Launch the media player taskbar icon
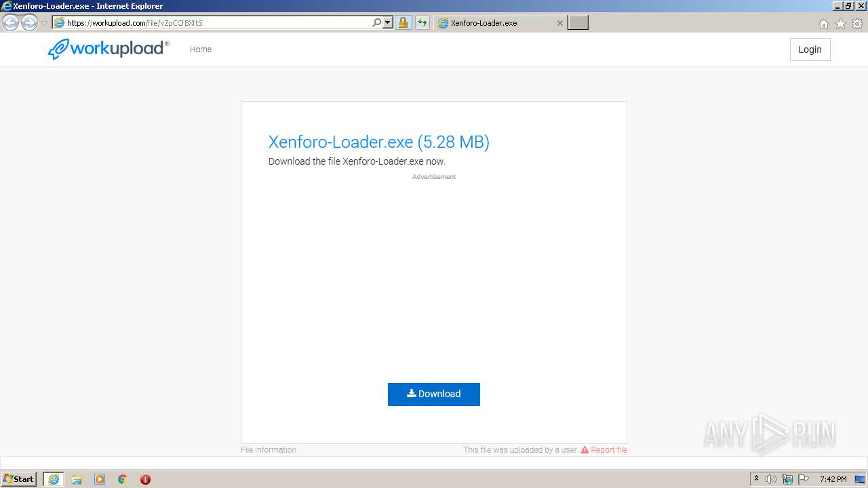The height and width of the screenshot is (488, 868). pyautogui.click(x=100, y=479)
